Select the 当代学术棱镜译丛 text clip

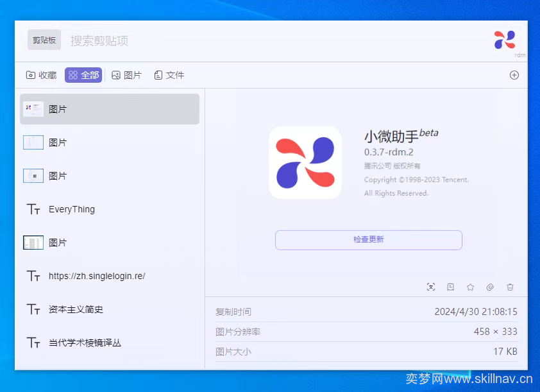point(110,343)
